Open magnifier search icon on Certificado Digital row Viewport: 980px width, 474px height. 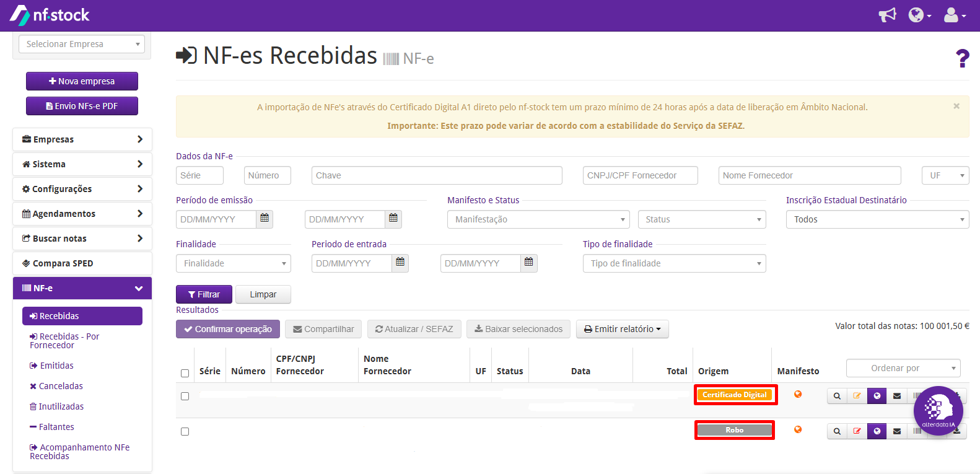point(837,396)
